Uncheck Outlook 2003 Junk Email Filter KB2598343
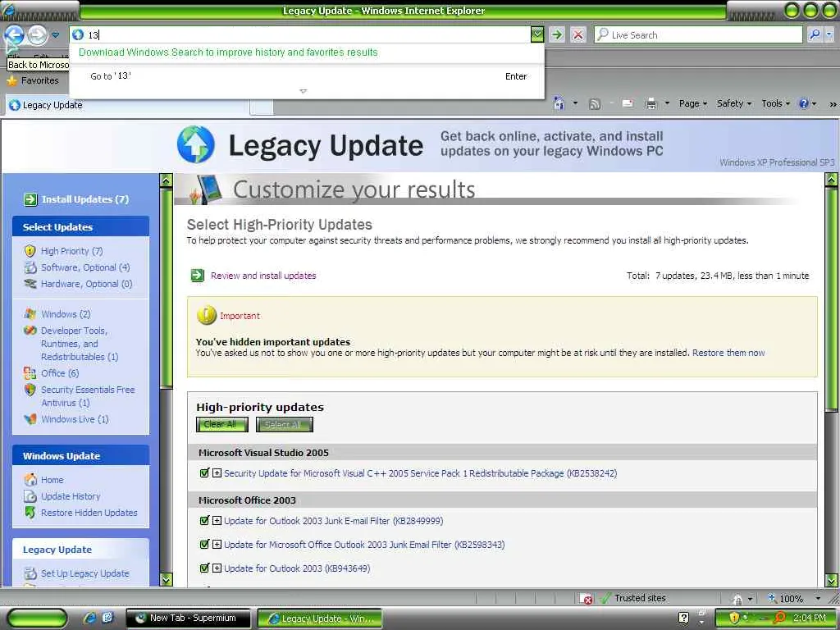840x630 pixels. pos(204,545)
